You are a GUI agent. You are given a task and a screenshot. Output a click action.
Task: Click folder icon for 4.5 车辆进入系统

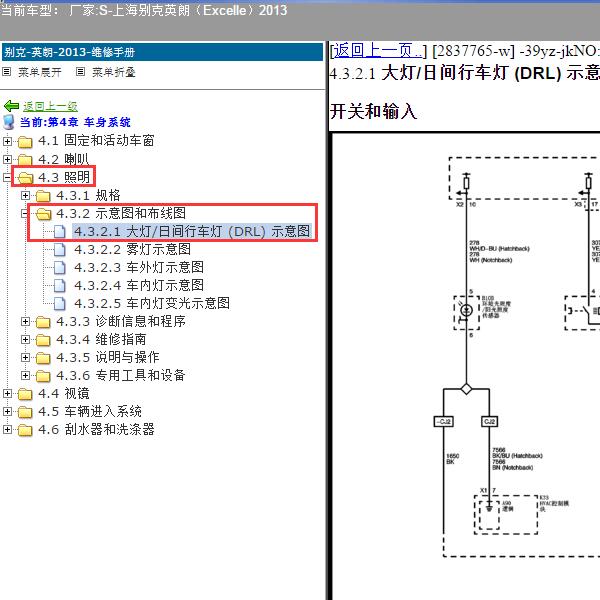pos(25,412)
